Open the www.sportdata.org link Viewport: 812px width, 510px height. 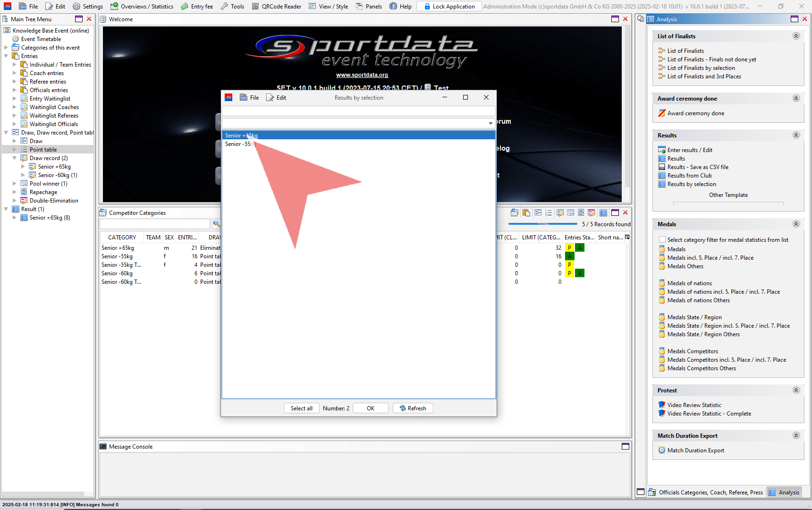(362, 75)
